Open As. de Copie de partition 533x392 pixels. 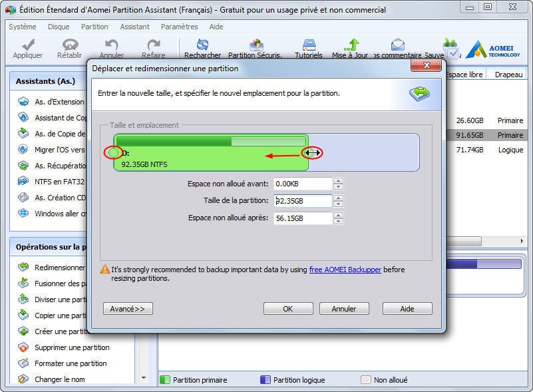52,134
